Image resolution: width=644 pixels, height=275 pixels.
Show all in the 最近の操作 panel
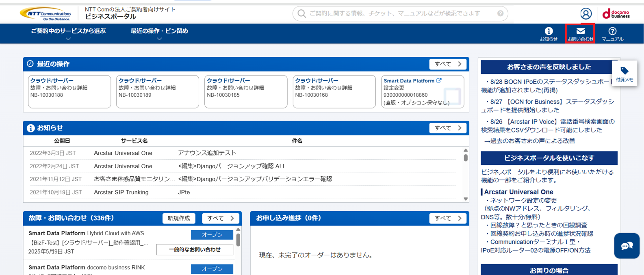tap(448, 64)
